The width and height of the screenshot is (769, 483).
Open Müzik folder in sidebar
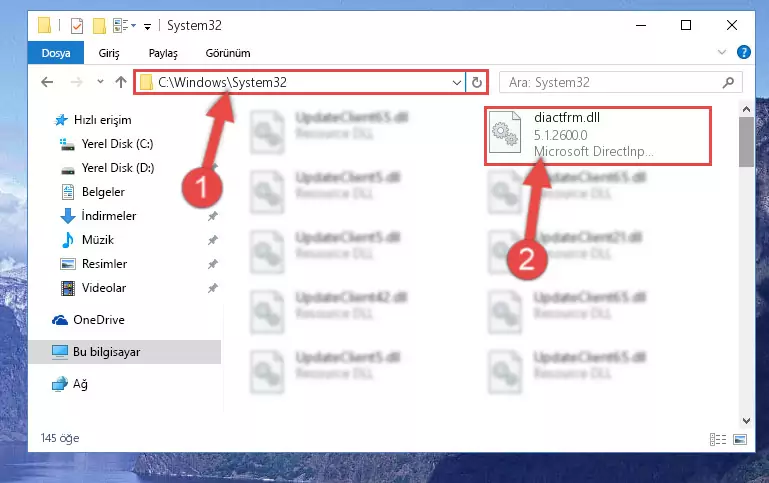[87, 240]
